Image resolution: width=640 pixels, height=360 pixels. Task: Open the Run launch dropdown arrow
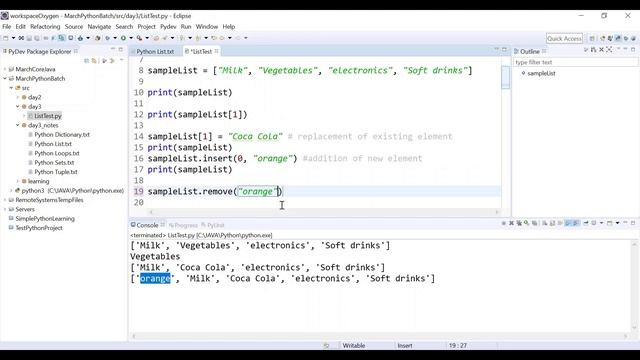[131, 38]
